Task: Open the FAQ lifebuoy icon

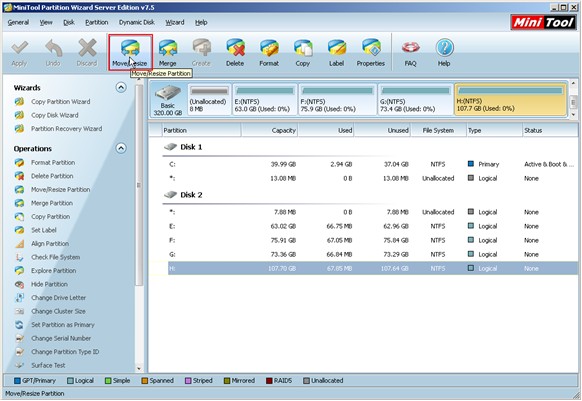Action: tap(411, 52)
